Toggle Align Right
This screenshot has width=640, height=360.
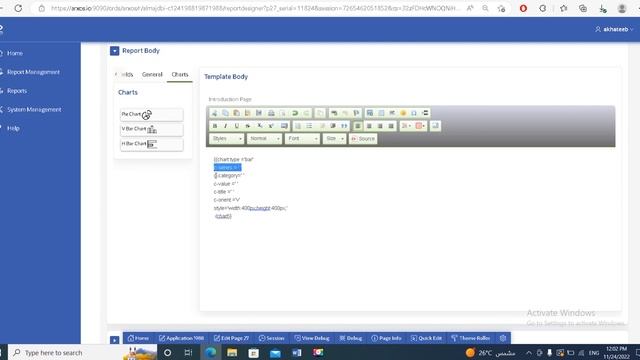[380, 126]
